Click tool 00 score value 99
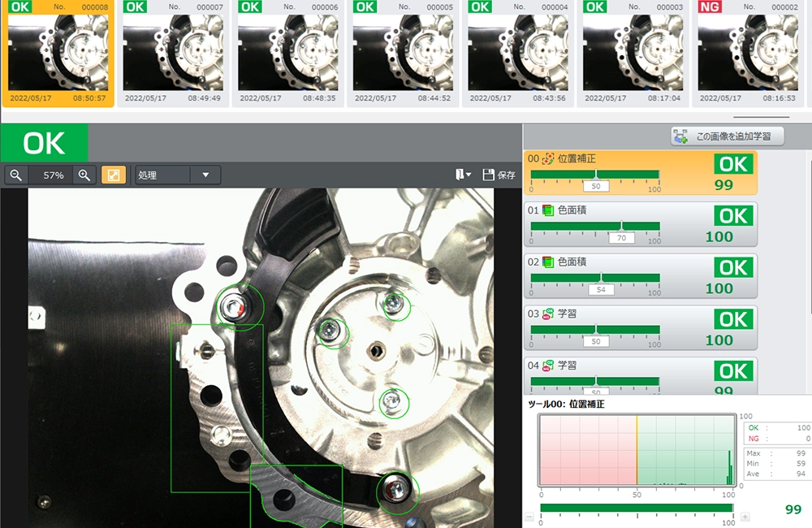Viewport: 812px width, 528px height. pos(723,185)
